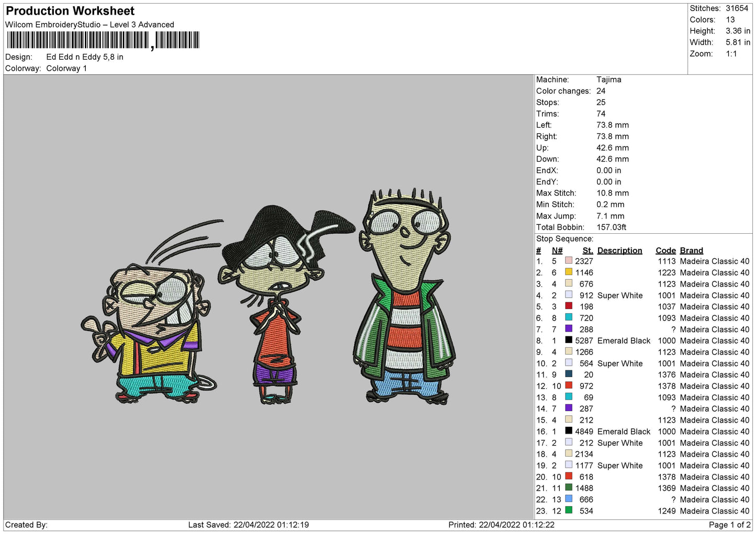Image resolution: width=756 pixels, height=534 pixels.
Task: Click the Brand column header
Action: [x=691, y=251]
